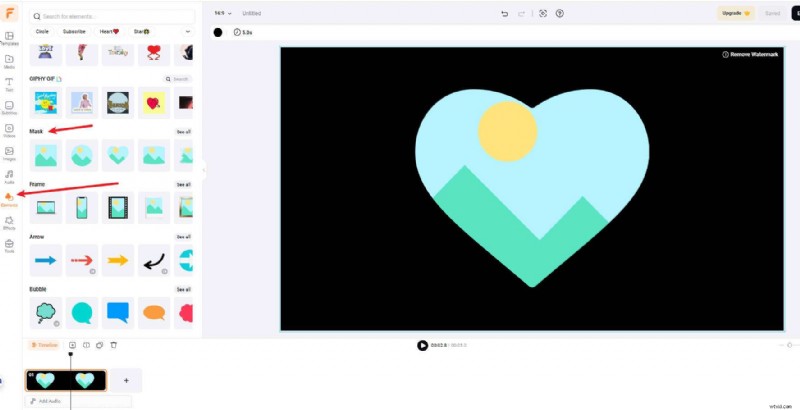The height and width of the screenshot is (410, 800).
Task: Open the FlexClip home logo
Action: click(9, 13)
